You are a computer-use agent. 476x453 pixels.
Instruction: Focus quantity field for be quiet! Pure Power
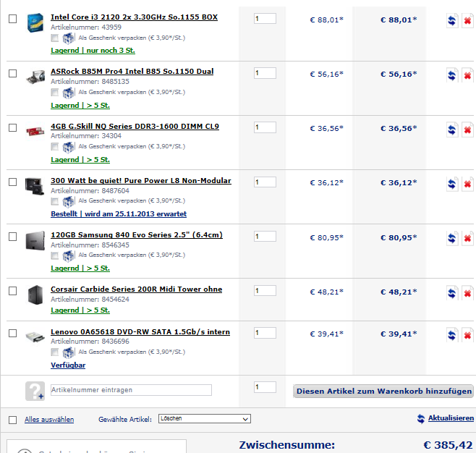pos(265,182)
